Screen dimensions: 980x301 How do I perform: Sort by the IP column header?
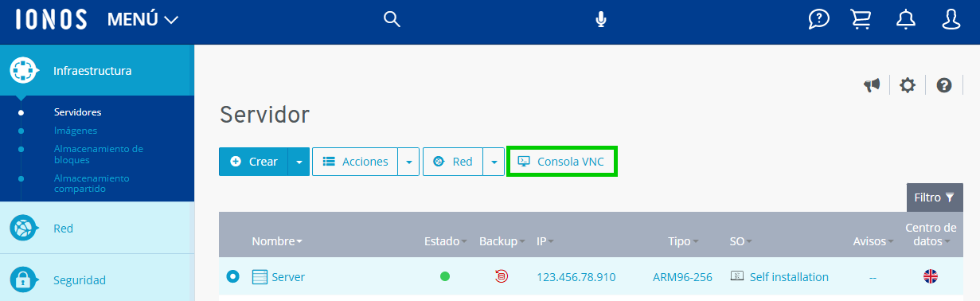click(545, 241)
